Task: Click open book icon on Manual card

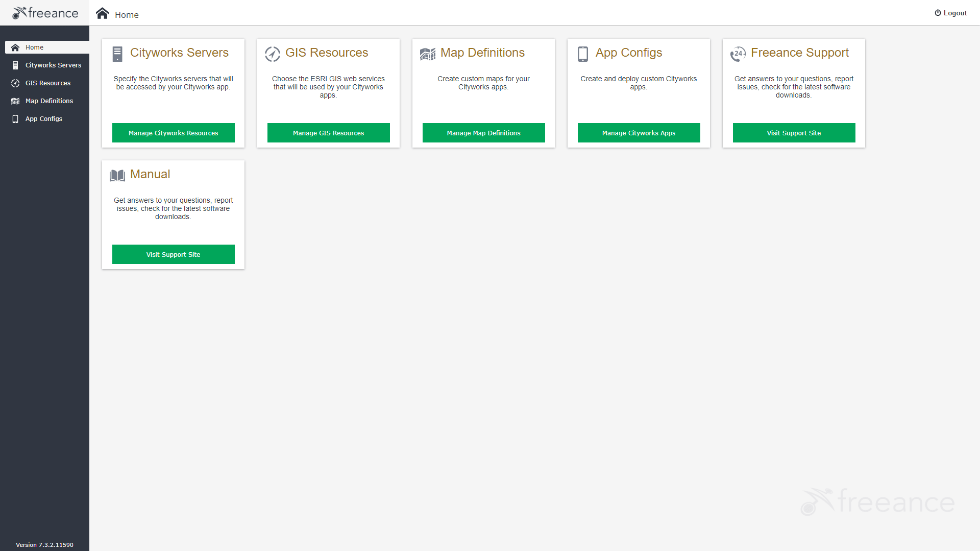Action: 117,176
